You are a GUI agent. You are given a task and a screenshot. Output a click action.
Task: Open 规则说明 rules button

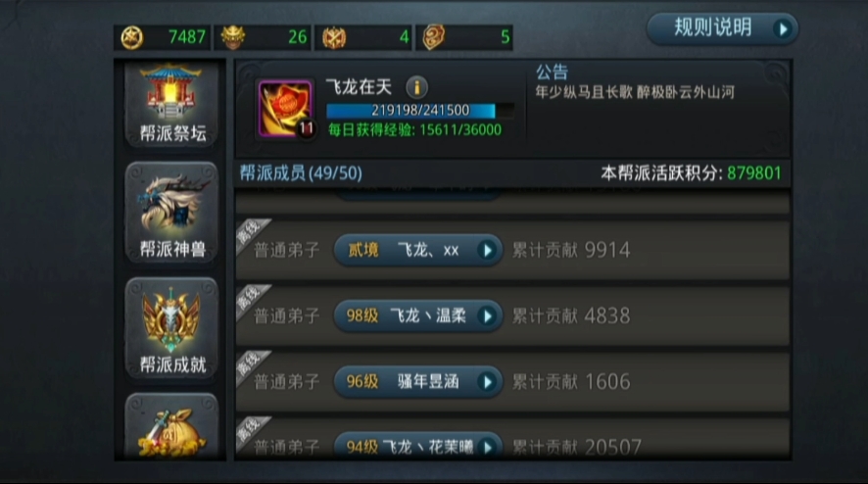click(x=722, y=28)
